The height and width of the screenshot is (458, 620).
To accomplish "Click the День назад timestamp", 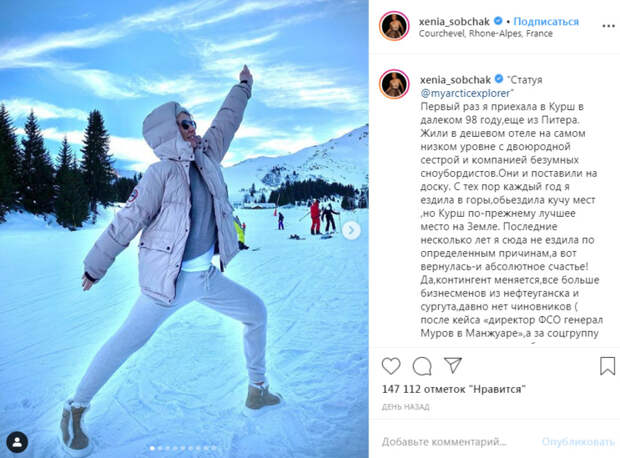I will tap(406, 407).
